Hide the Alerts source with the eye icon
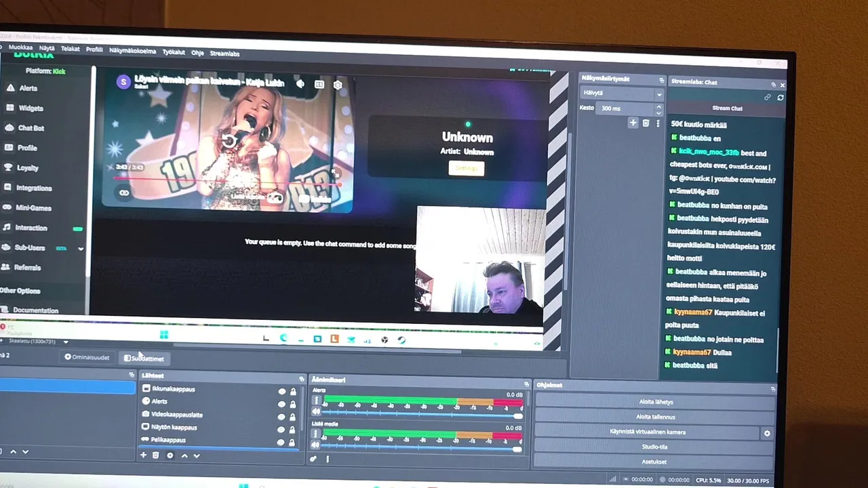Viewport: 868px width, 488px height. (281, 404)
